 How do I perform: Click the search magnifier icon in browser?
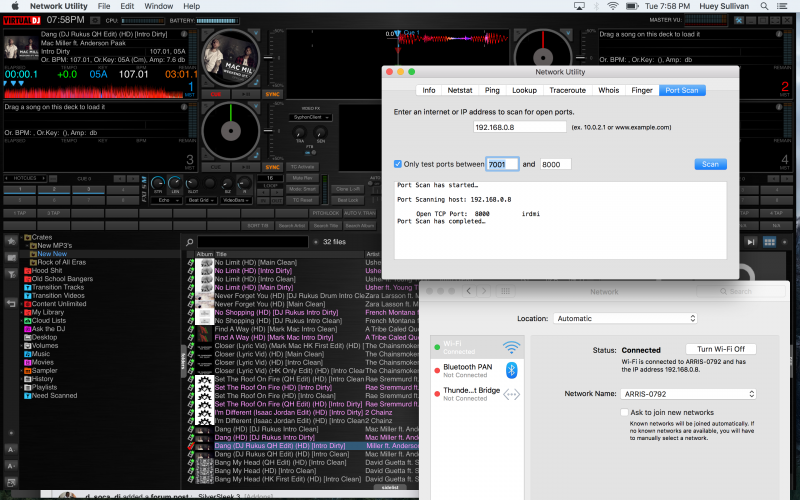tap(188, 241)
